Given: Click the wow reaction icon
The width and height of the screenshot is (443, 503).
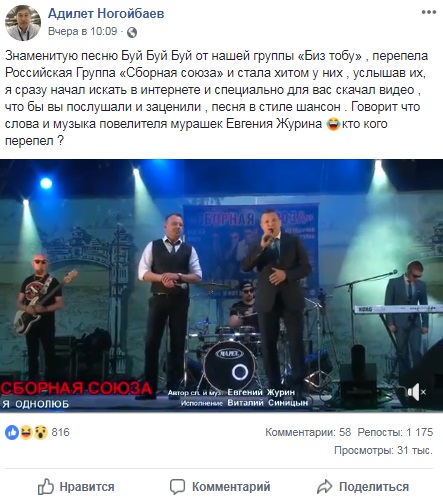Looking at the screenshot, I should point(41,432).
